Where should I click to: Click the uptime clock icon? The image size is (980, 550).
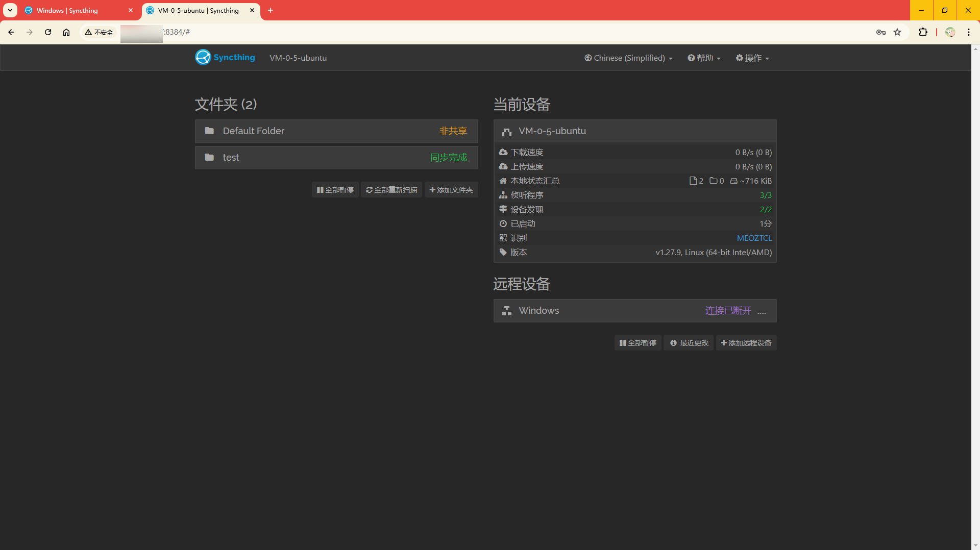pos(503,223)
